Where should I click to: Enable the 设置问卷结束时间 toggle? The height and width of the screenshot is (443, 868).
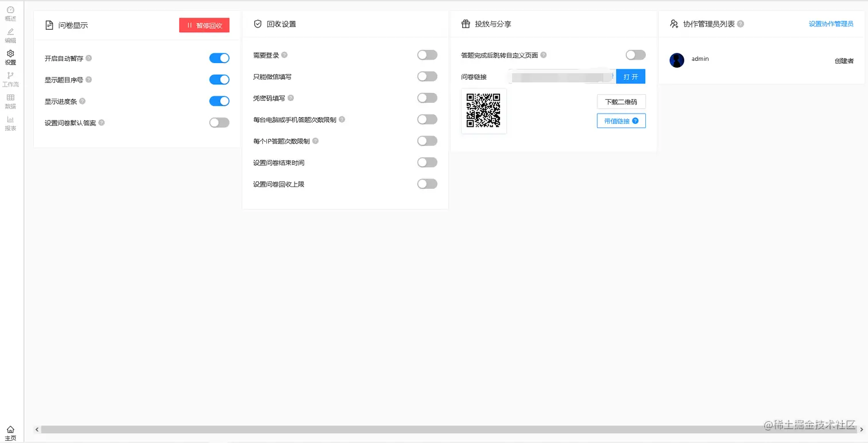(427, 162)
